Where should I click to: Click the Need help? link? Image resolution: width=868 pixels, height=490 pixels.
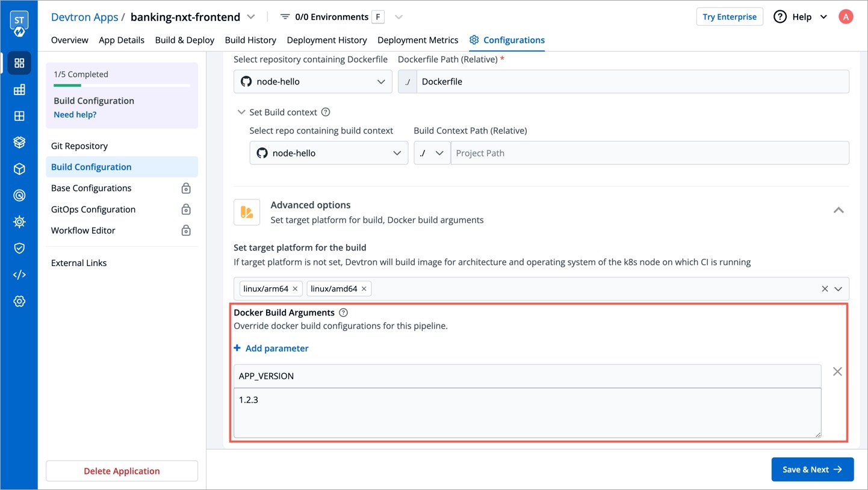tap(75, 114)
